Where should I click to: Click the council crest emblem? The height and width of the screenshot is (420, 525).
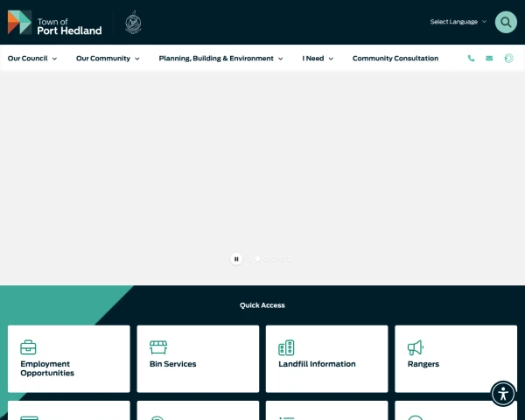point(133,23)
